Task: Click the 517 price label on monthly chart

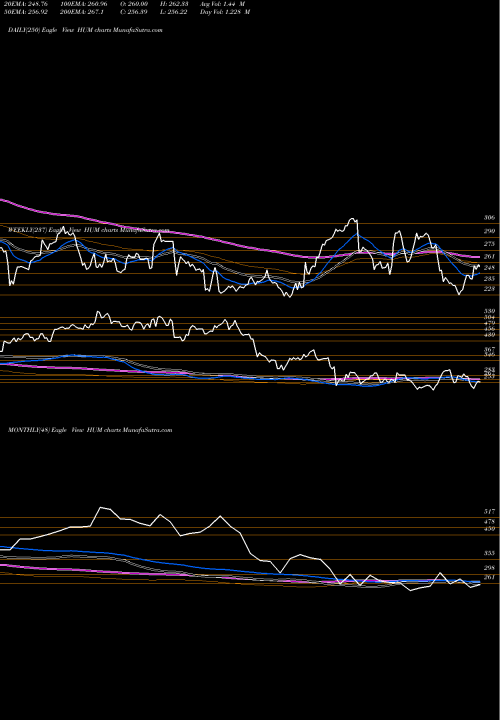Action: 489,512
